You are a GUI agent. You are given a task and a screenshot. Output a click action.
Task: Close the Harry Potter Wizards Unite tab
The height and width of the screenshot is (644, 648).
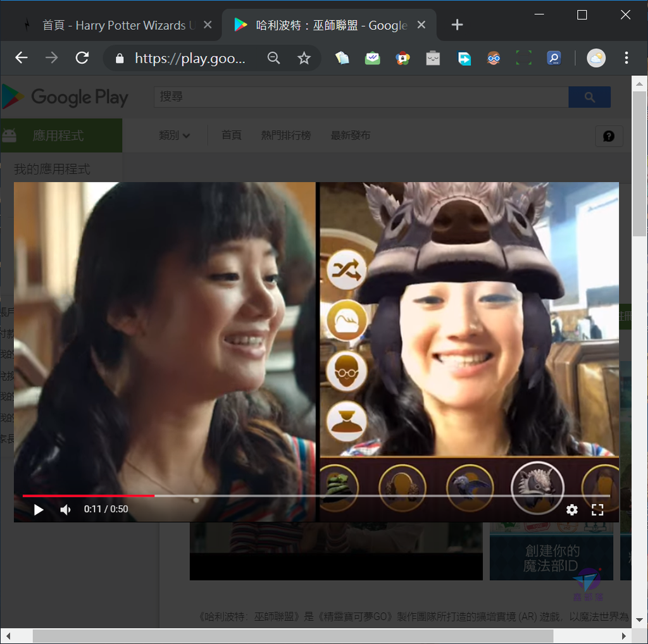coord(208,25)
